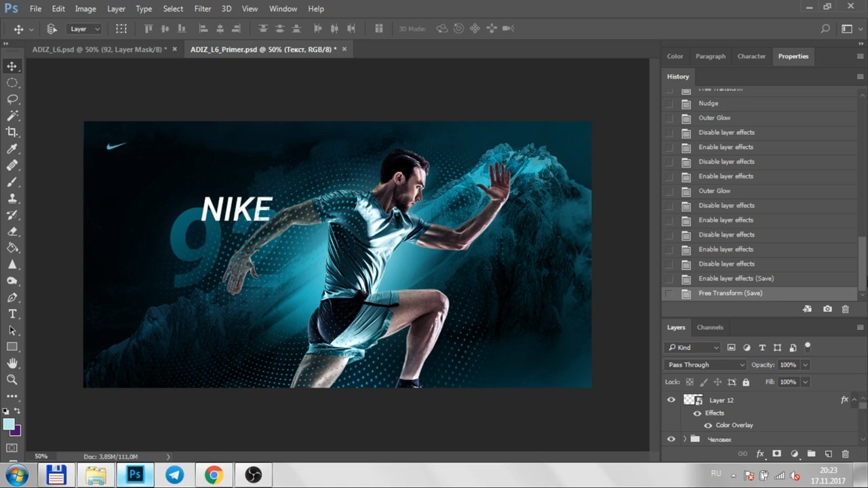Add a layer style fx
The image size is (868, 488).
point(760,453)
